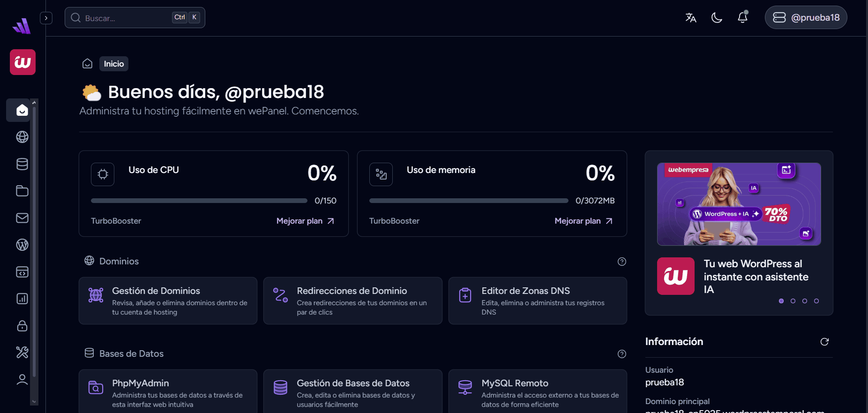The height and width of the screenshot is (413, 868).
Task: Open Gestión de Dominios card
Action: click(x=168, y=300)
